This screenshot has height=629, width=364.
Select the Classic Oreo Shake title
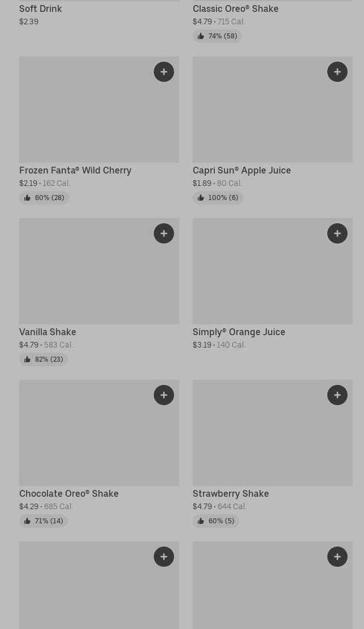235,8
